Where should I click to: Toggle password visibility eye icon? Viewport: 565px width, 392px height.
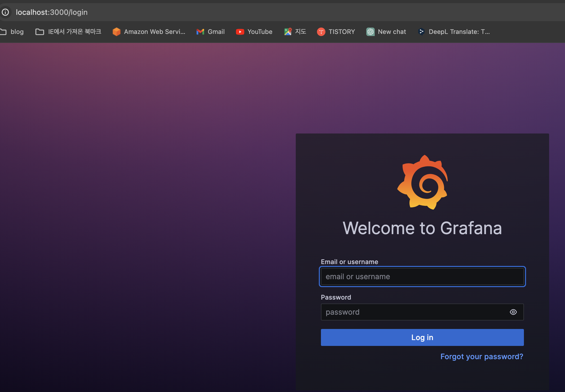(x=513, y=312)
